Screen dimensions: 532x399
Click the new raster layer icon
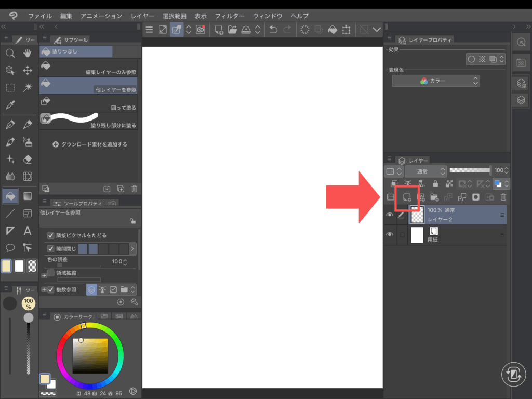(407, 197)
